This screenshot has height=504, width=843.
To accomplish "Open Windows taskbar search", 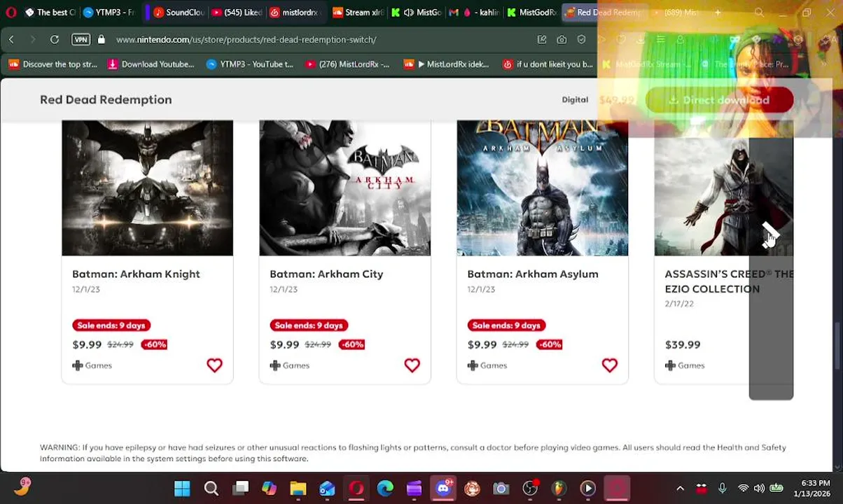I will tap(211, 489).
